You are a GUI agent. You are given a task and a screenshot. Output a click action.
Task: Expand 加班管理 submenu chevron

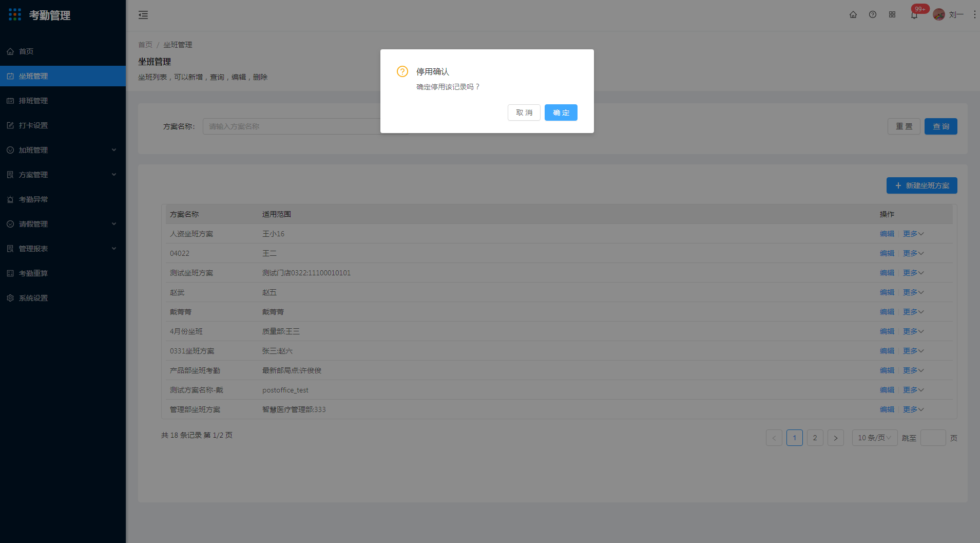coord(114,150)
